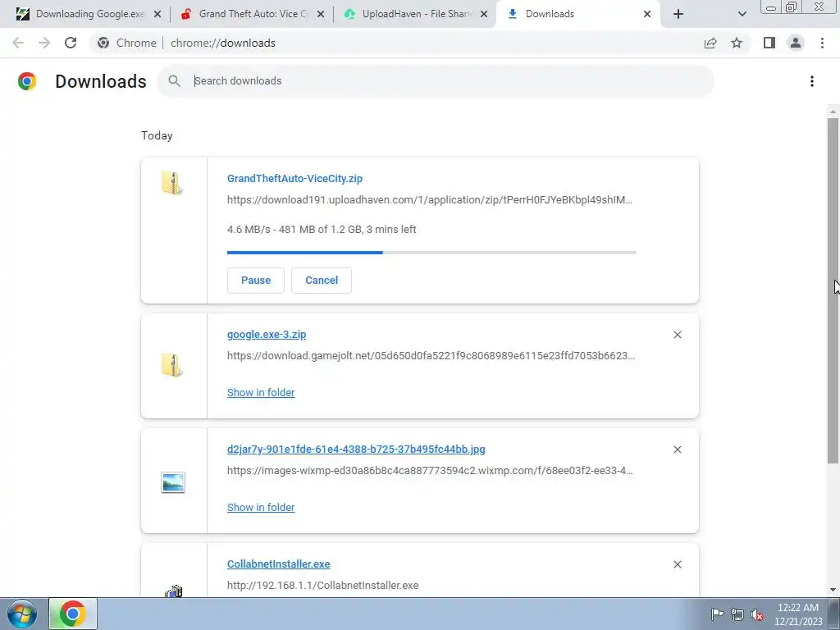
Task: Click the browser back arrow
Action: 18,43
